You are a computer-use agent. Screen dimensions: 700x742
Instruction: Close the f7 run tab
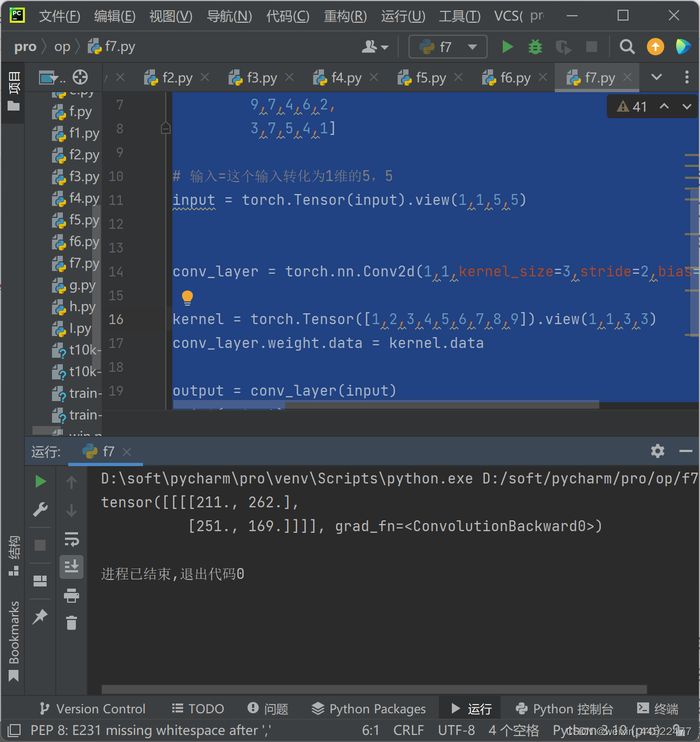pyautogui.click(x=127, y=451)
